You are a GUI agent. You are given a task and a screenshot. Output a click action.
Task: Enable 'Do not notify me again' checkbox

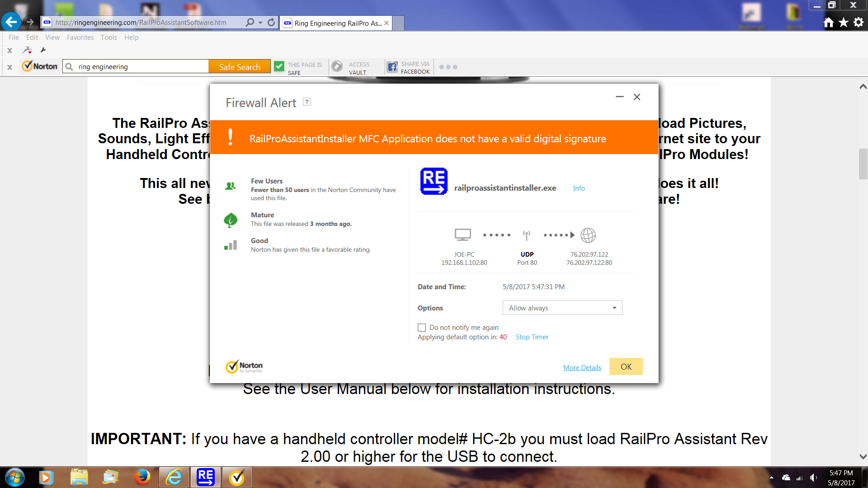coord(422,328)
